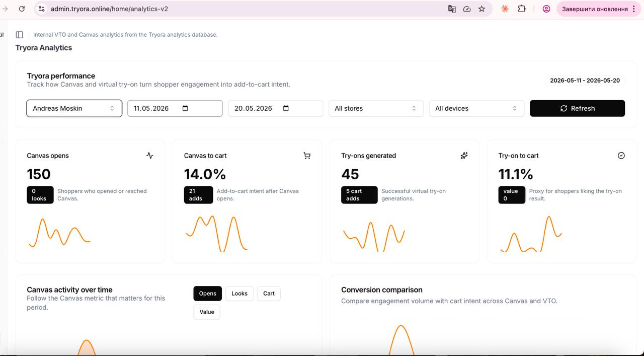Open the orange starburst extension icon

coord(505,9)
